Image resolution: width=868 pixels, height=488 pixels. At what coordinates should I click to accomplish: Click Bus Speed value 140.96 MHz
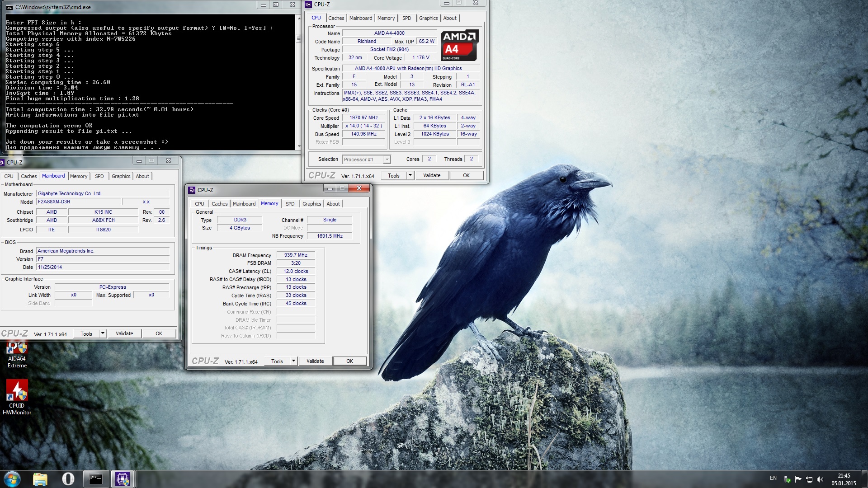(363, 134)
